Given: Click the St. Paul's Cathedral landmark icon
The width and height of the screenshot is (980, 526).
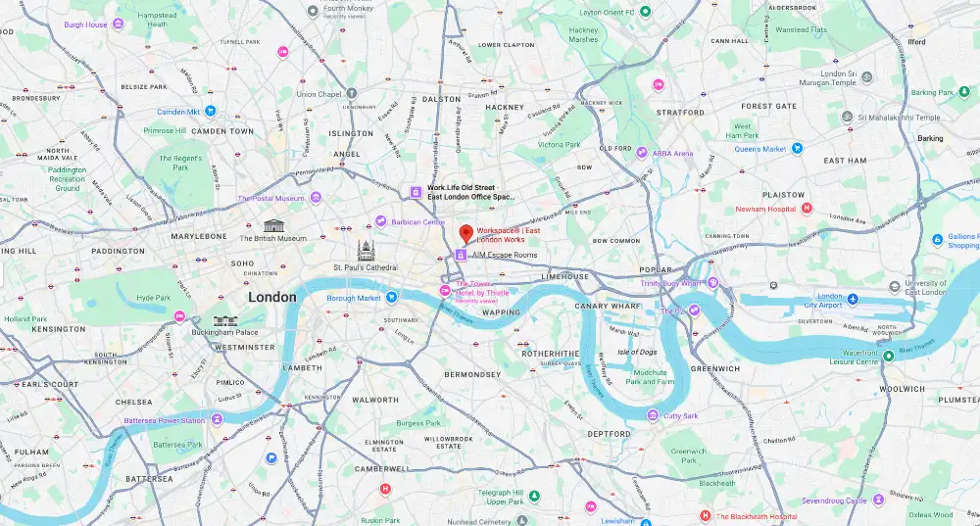Looking at the screenshot, I should [x=366, y=251].
